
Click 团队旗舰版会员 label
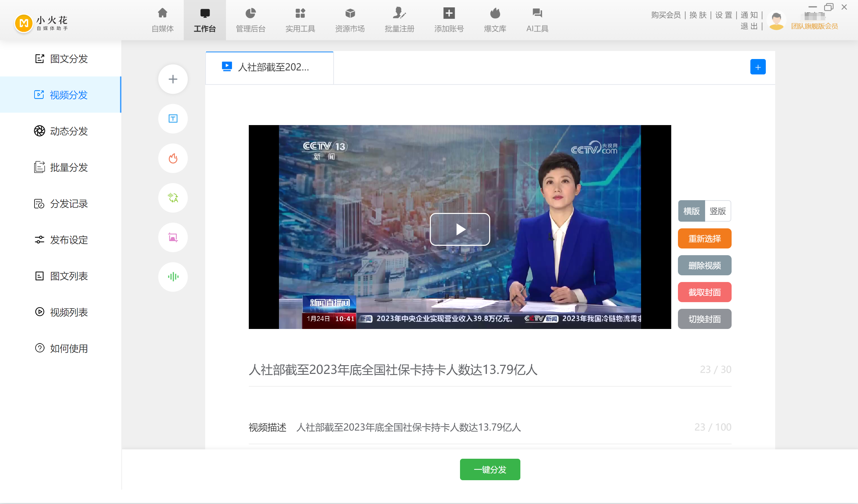814,26
